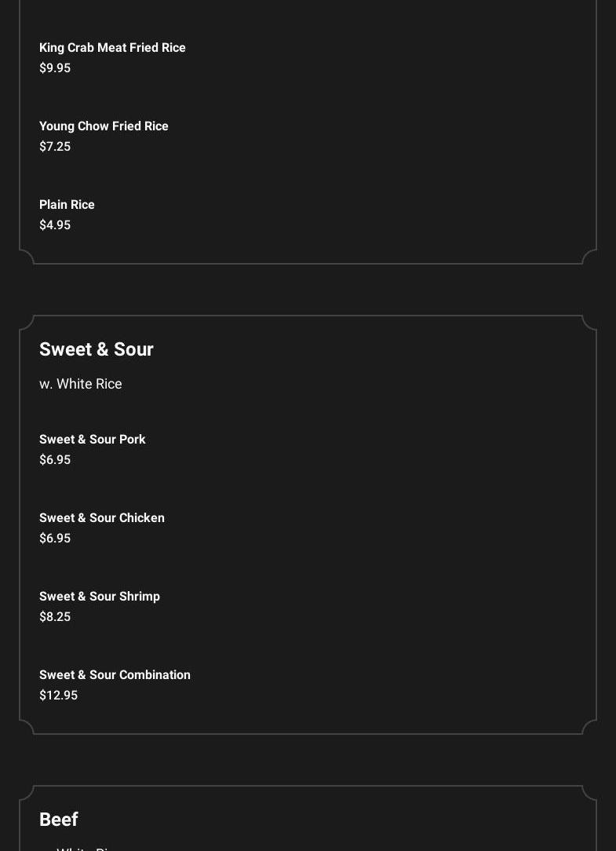Click the bottom-right corner notch below Plain Rice
This screenshot has width=616, height=851.
pyautogui.click(x=589, y=257)
